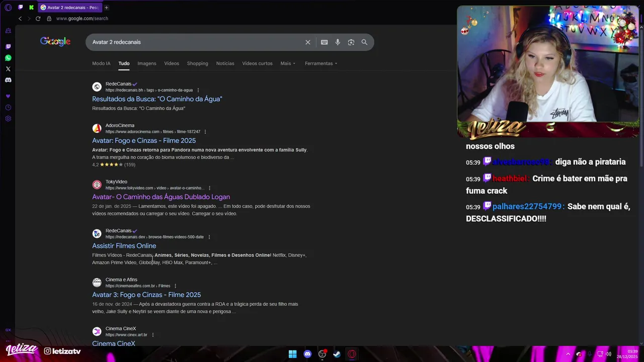Open the pinned Kick tab
The image size is (644, 362).
coord(31,8)
